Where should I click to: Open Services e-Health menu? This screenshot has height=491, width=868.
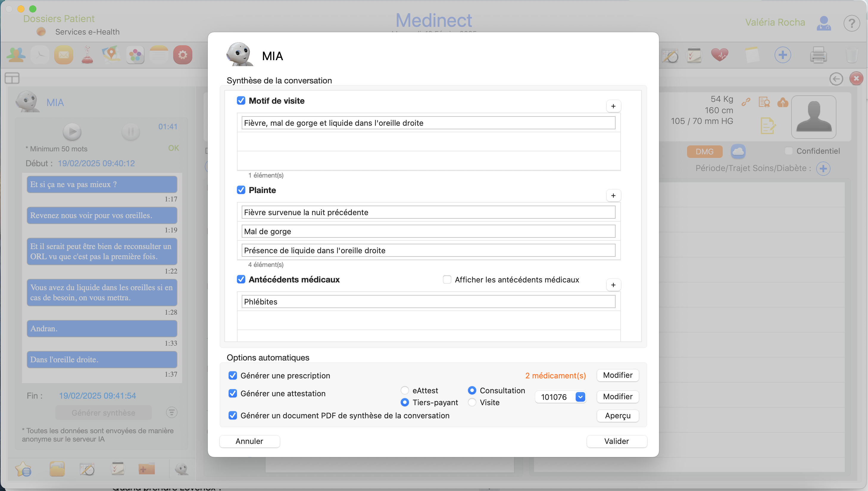pyautogui.click(x=87, y=32)
